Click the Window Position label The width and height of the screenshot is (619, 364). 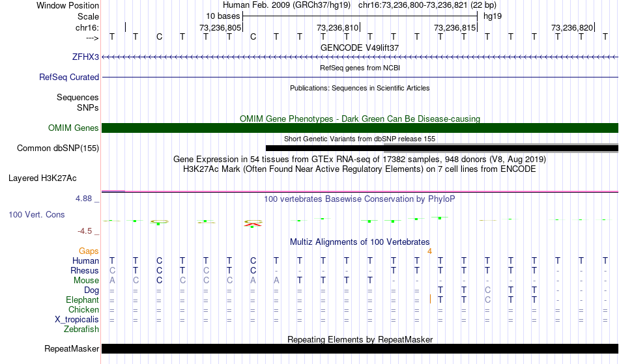click(68, 5)
